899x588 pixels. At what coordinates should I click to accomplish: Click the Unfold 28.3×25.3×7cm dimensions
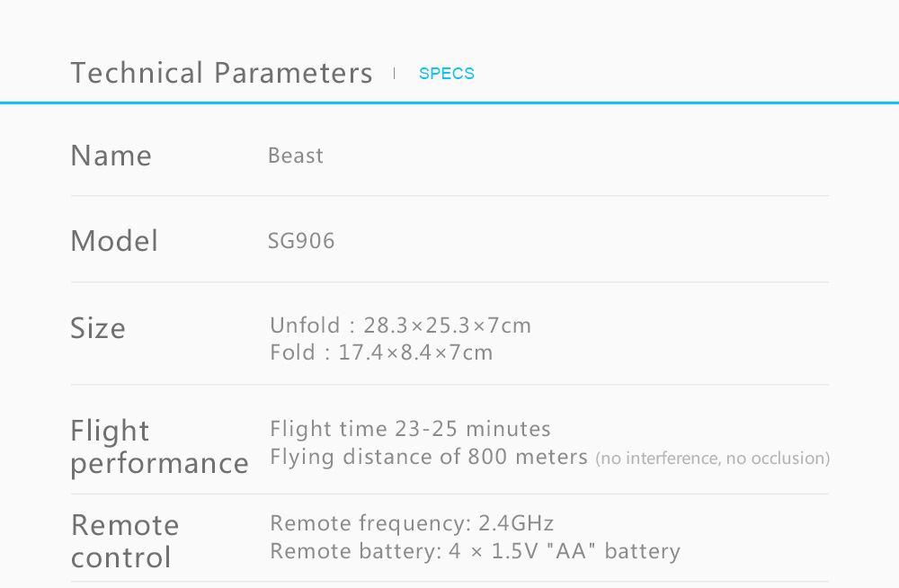coord(400,325)
